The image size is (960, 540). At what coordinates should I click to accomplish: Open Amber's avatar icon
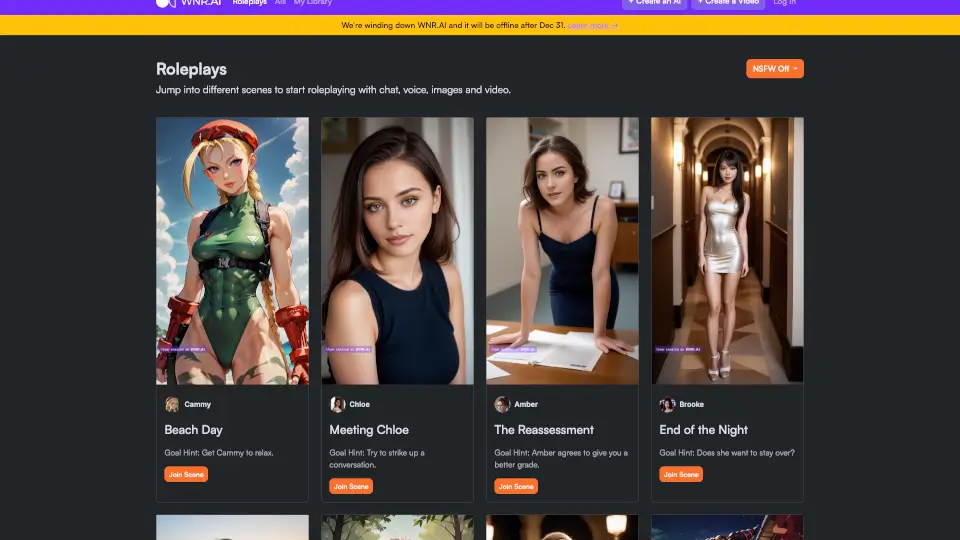502,405
